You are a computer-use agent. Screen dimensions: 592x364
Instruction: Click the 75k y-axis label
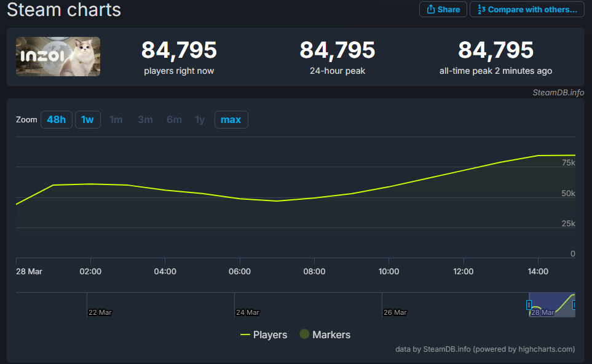569,163
